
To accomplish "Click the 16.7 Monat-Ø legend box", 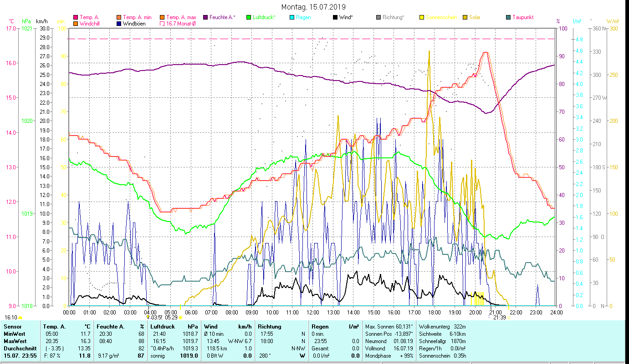I will (162, 24).
